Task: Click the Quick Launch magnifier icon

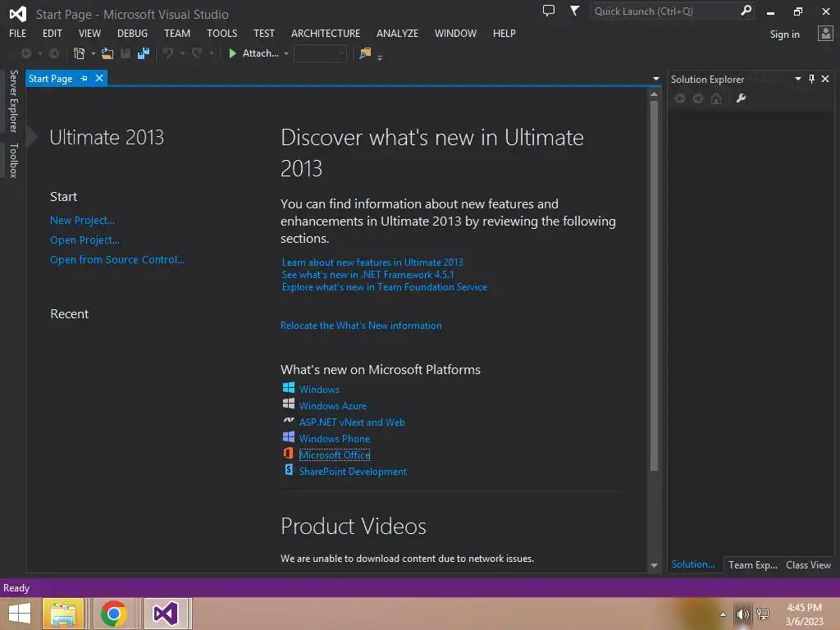Action: click(x=745, y=11)
